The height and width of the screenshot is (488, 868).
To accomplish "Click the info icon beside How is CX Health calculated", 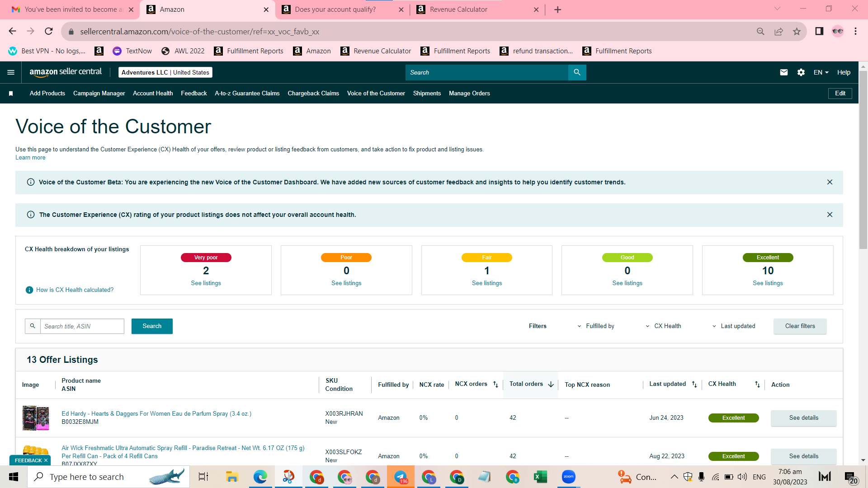I will (x=29, y=290).
